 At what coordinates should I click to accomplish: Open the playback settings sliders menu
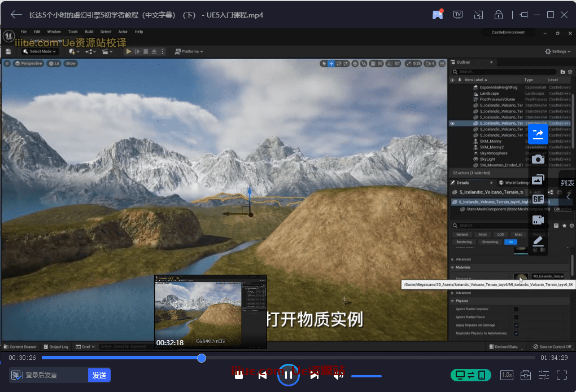coord(543,375)
